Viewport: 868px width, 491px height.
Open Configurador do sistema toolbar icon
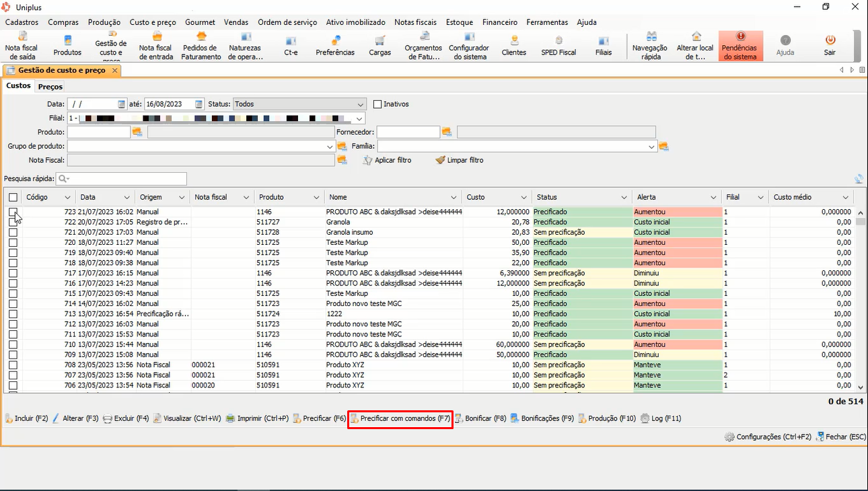coord(469,46)
